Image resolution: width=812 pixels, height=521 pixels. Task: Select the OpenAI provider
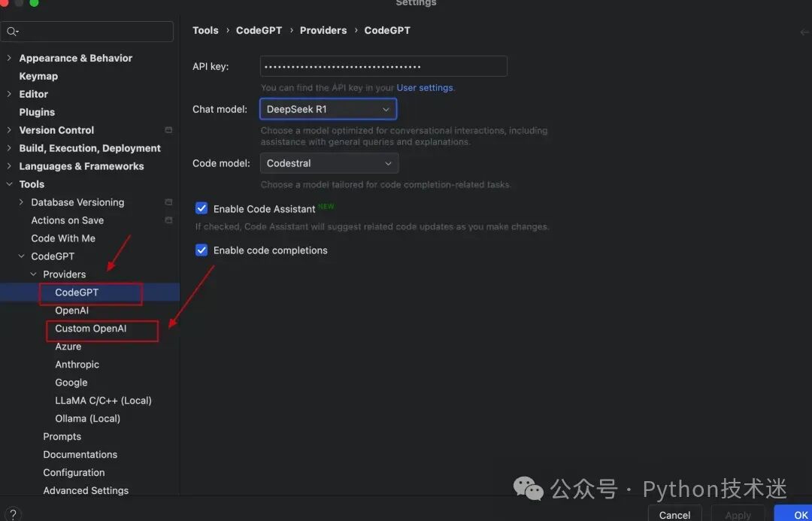[72, 310]
